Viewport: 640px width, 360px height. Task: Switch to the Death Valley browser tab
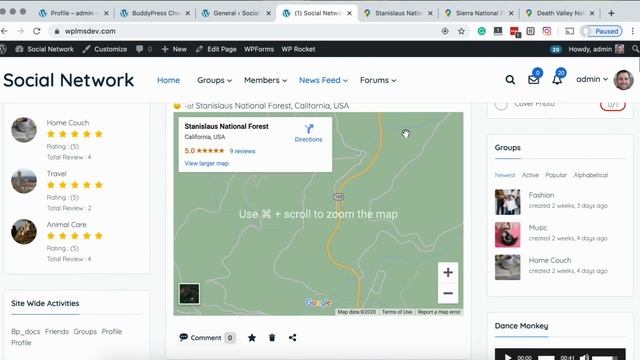(559, 13)
